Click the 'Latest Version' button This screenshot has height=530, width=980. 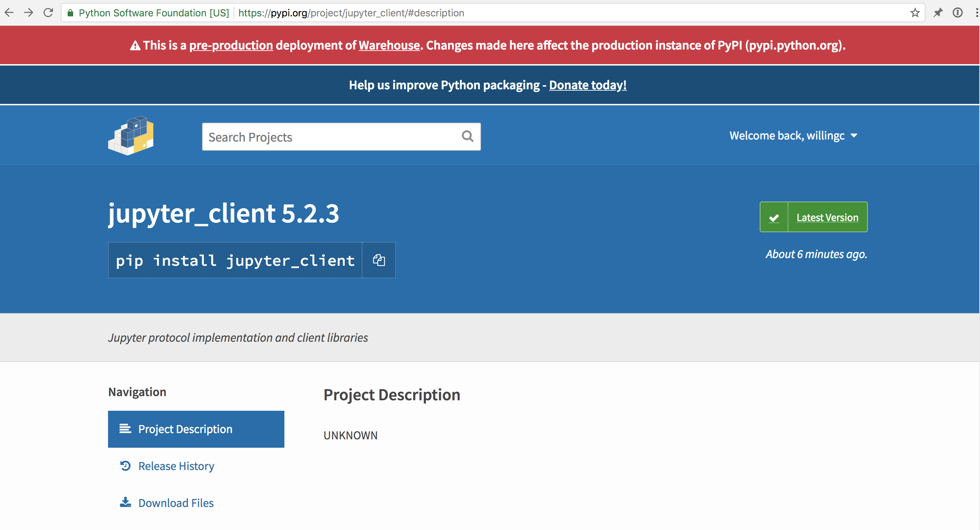click(x=813, y=217)
